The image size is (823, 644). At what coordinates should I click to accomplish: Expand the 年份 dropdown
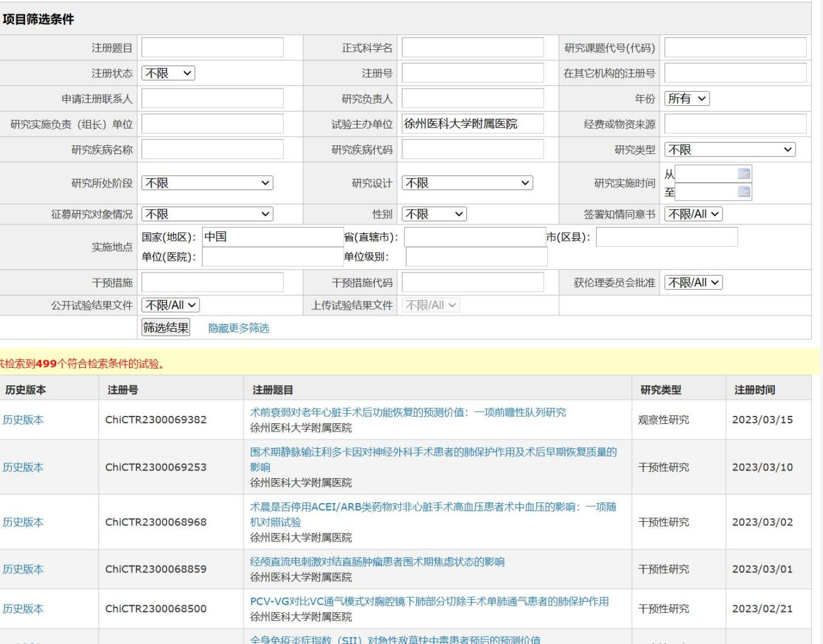[x=687, y=99]
